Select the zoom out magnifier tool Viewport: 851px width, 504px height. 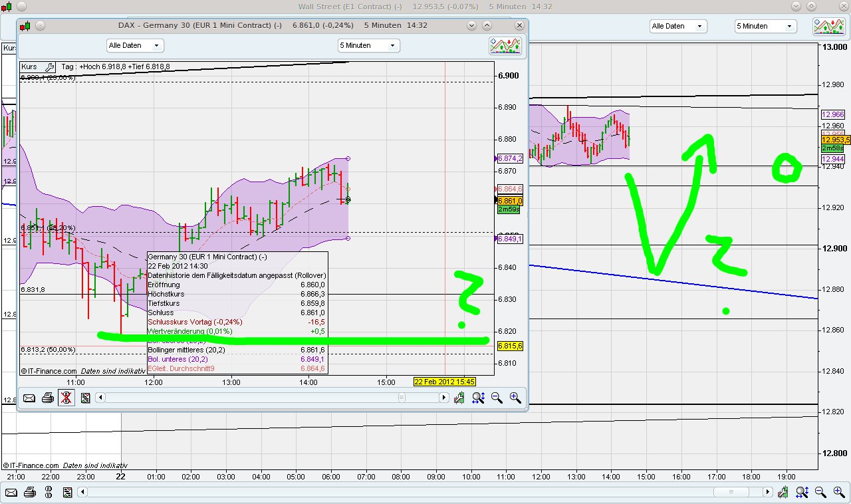(x=497, y=398)
